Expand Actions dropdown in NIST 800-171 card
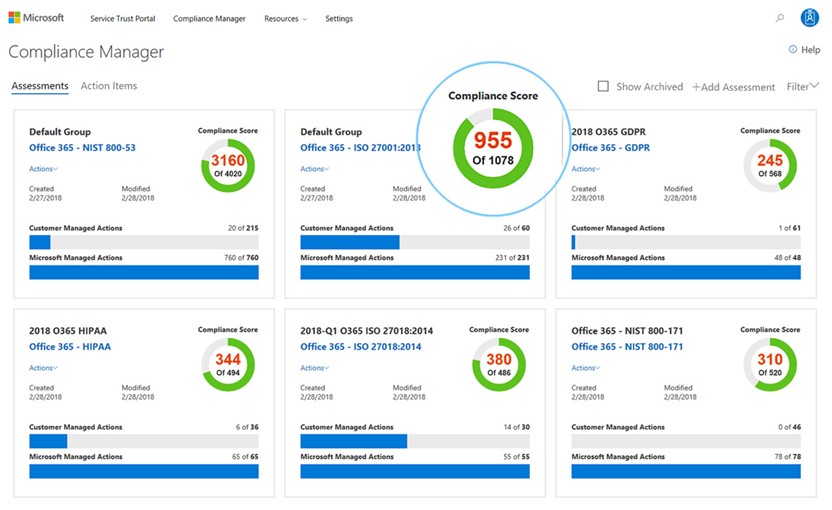Screen dimensions: 832x510 [x=585, y=368]
